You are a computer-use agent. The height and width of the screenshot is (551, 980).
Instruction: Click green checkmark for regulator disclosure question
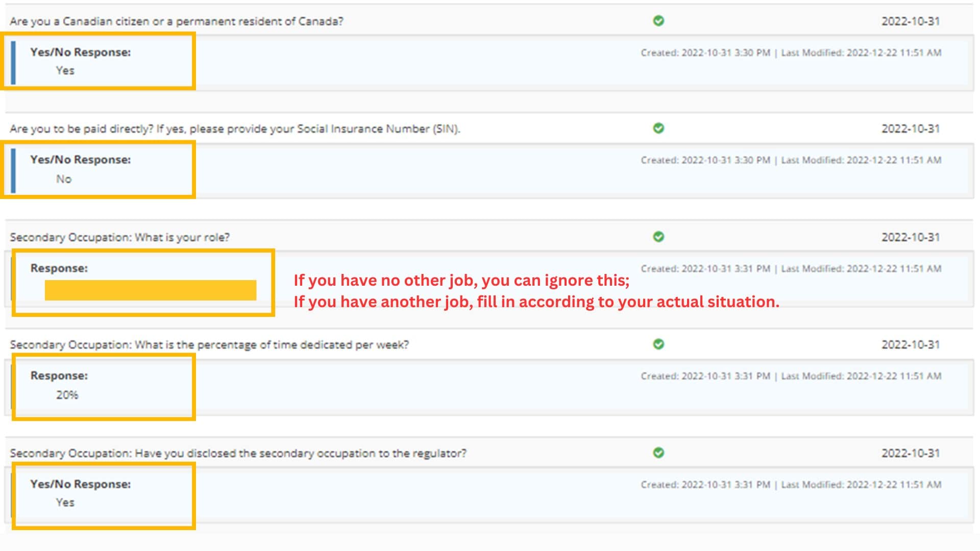tap(658, 453)
